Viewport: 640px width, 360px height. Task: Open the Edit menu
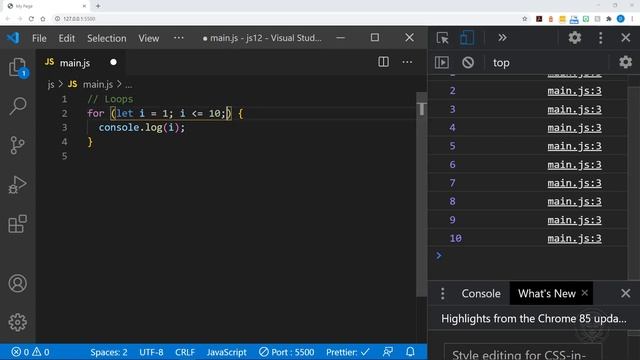click(x=67, y=38)
